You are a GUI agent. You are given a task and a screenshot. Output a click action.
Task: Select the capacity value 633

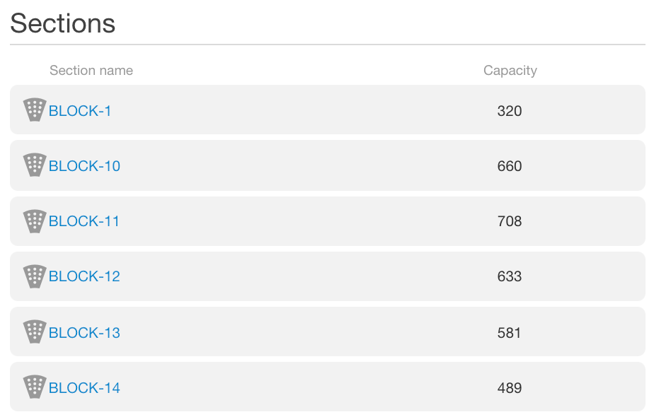coord(509,276)
